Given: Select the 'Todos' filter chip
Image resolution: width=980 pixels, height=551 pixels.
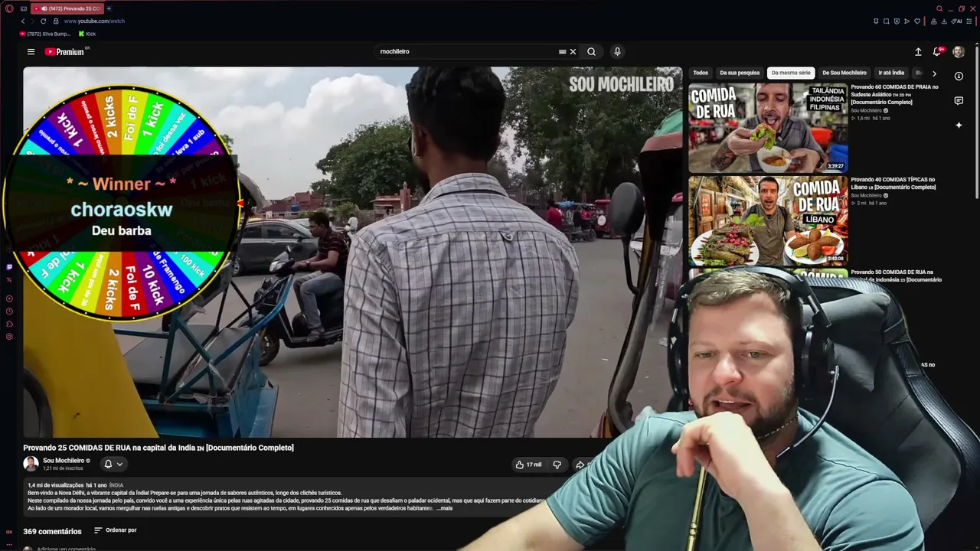Looking at the screenshot, I should tap(701, 73).
